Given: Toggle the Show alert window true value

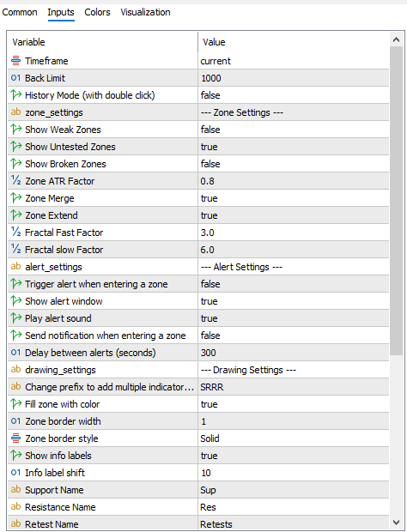Looking at the screenshot, I should coord(294,301).
